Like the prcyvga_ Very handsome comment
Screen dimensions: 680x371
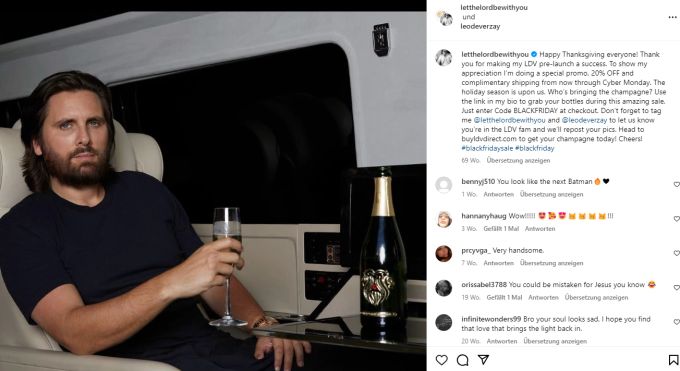676,253
